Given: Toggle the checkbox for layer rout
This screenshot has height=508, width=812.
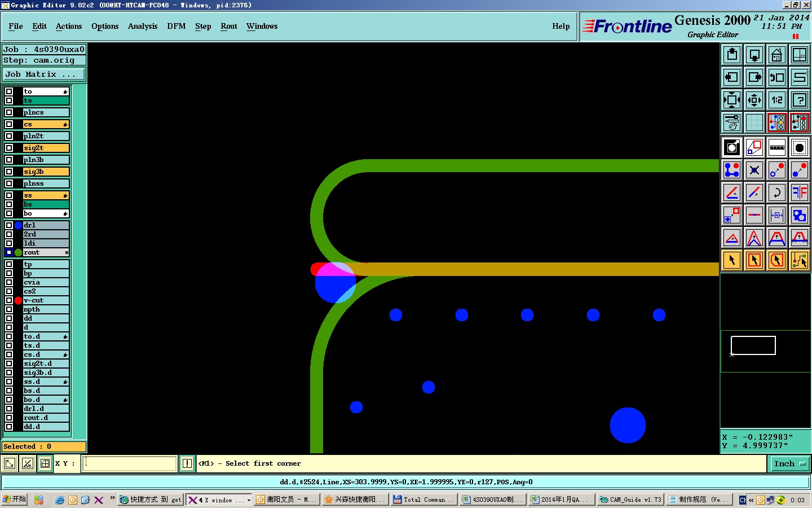Looking at the screenshot, I should pos(9,252).
